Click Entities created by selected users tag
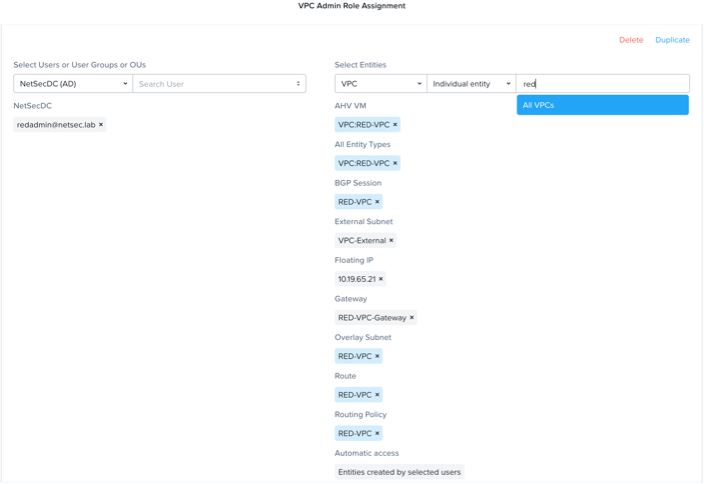 (x=399, y=472)
